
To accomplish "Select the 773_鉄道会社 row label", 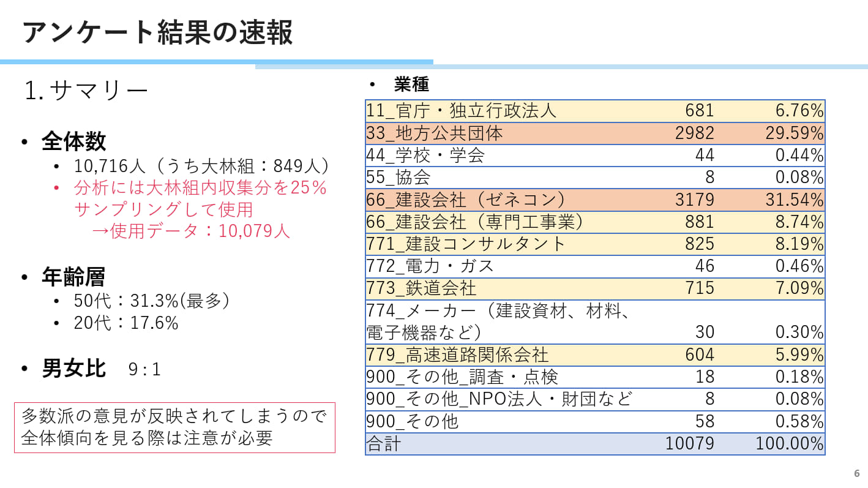I will (421, 288).
